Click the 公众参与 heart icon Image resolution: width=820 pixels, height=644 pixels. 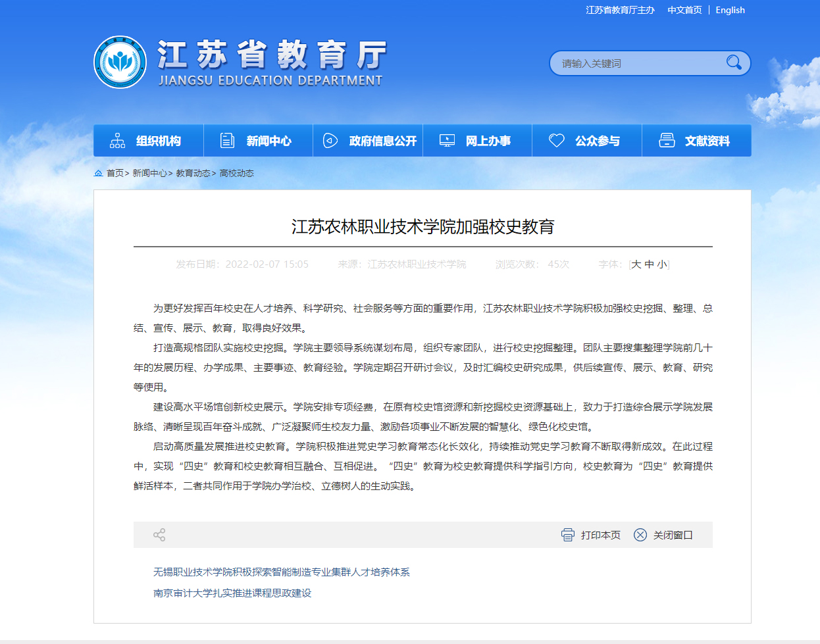(557, 141)
